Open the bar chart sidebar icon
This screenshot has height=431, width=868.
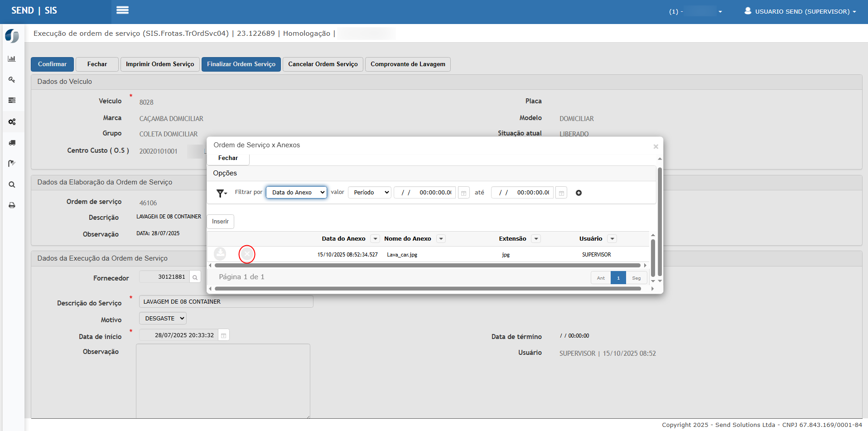(x=12, y=59)
